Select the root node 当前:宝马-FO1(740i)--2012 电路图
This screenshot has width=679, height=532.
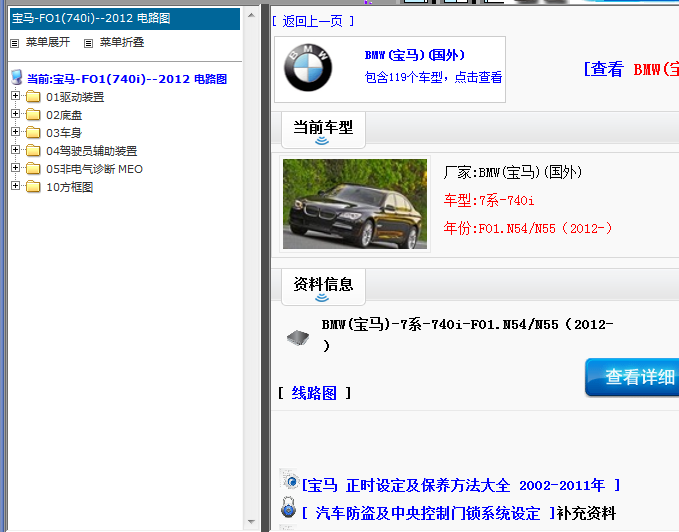point(127,79)
